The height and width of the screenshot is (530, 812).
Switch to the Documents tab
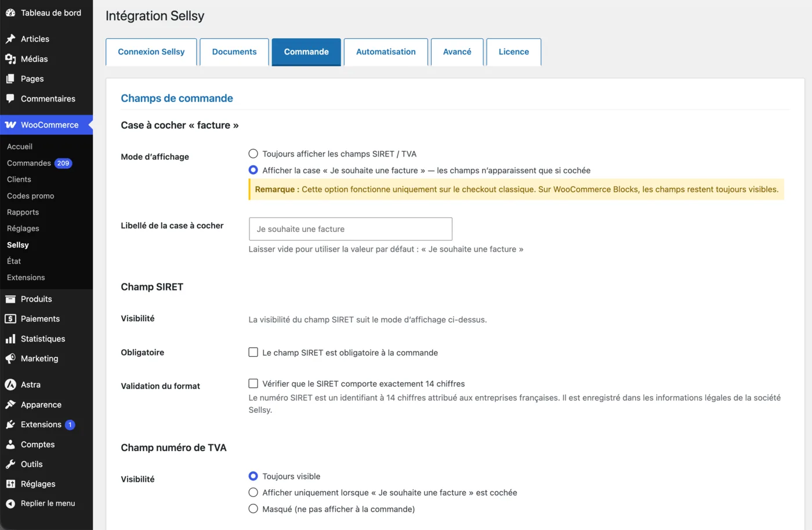[x=234, y=52]
